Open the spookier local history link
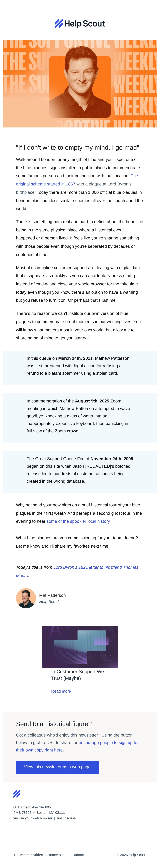The width and height of the screenshot is (160, 868). tap(78, 521)
